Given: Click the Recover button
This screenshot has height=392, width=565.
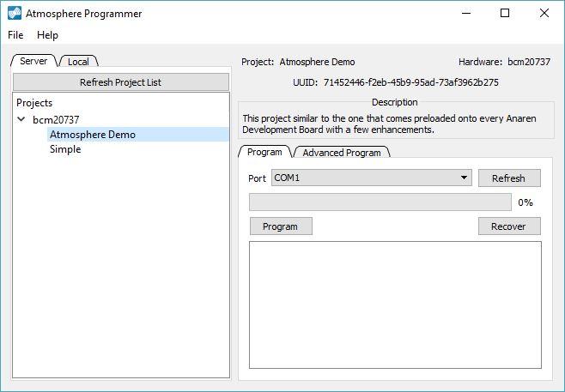Looking at the screenshot, I should (x=508, y=226).
